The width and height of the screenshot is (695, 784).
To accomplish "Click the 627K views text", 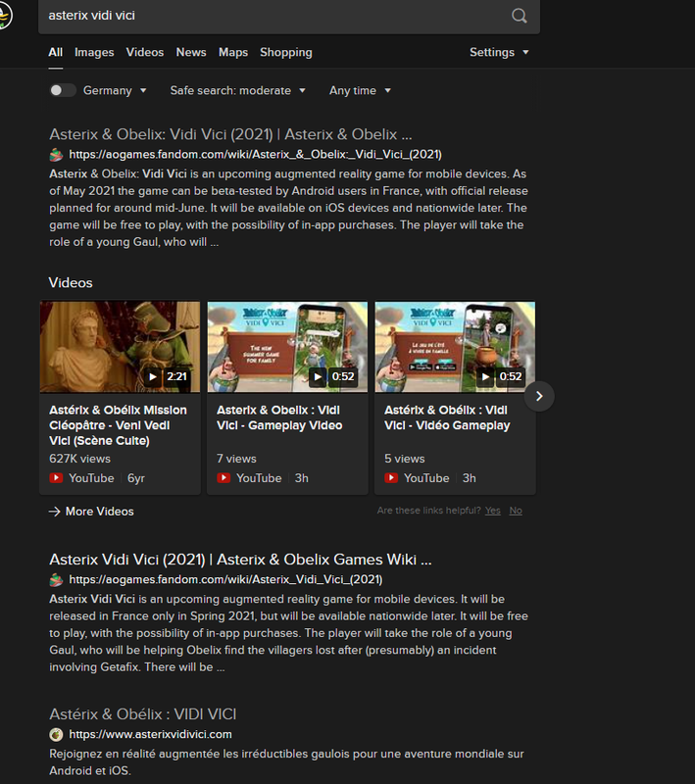I will tap(80, 459).
